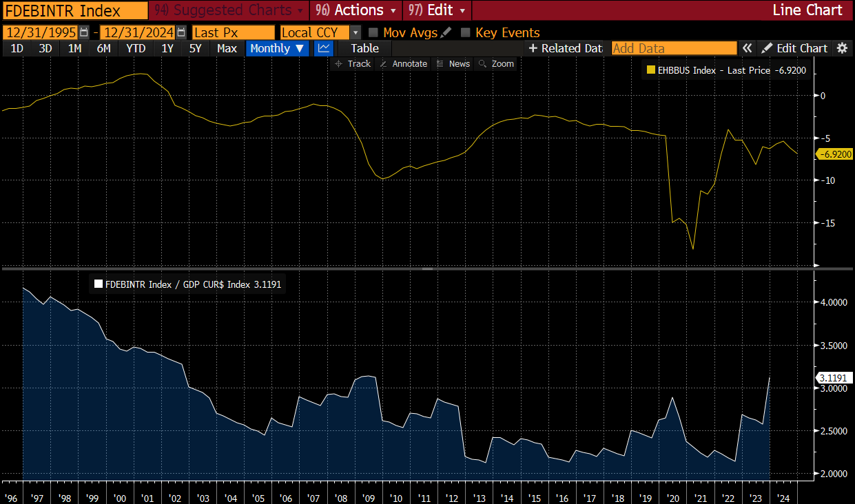Show News on the chart

pos(453,64)
